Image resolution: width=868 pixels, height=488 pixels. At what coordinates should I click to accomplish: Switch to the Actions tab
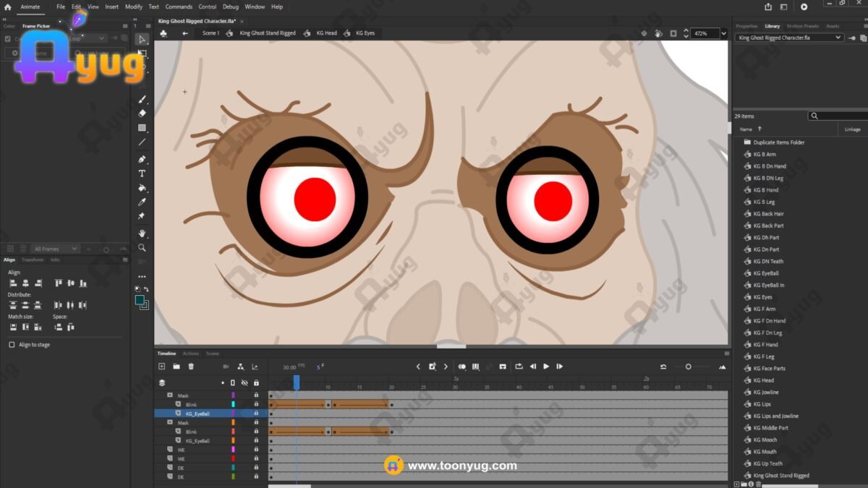click(191, 354)
